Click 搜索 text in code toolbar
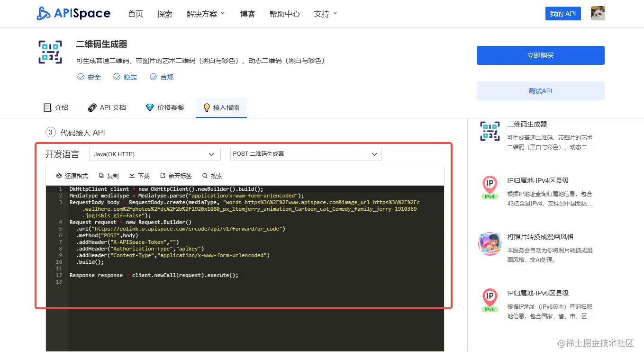 217,176
